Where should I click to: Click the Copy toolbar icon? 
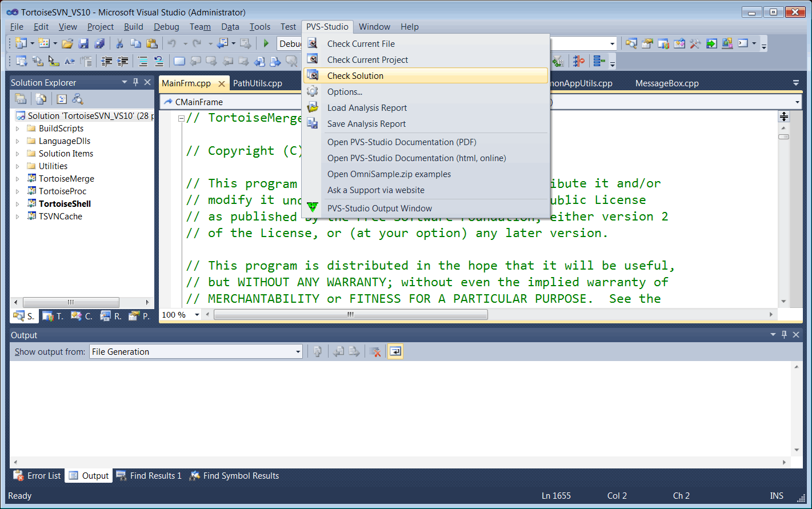tap(135, 43)
